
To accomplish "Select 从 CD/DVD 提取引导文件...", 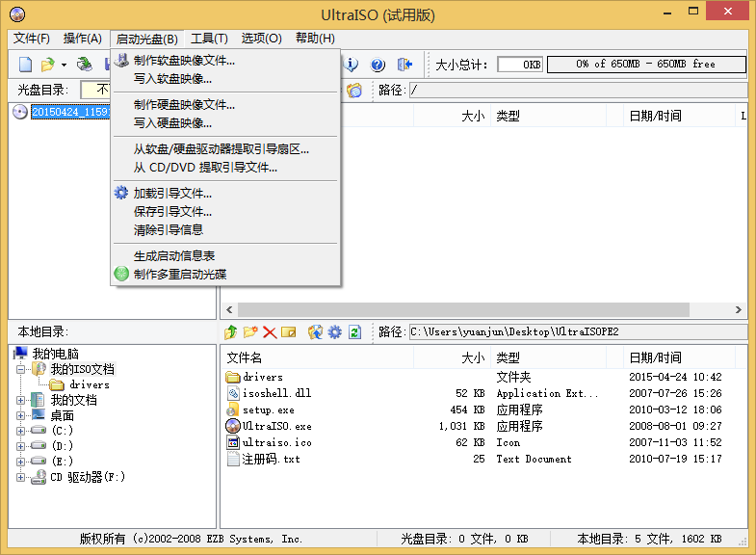I will (225, 168).
